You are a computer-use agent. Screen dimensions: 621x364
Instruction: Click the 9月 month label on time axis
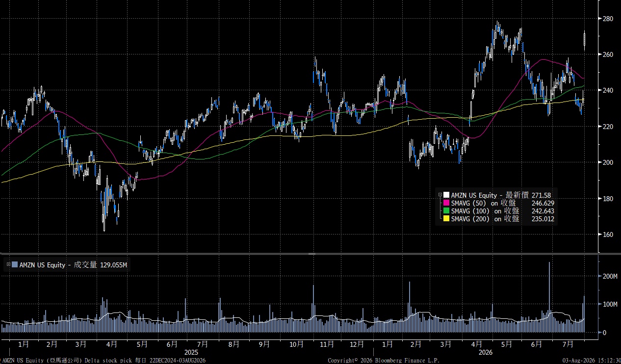(x=264, y=344)
